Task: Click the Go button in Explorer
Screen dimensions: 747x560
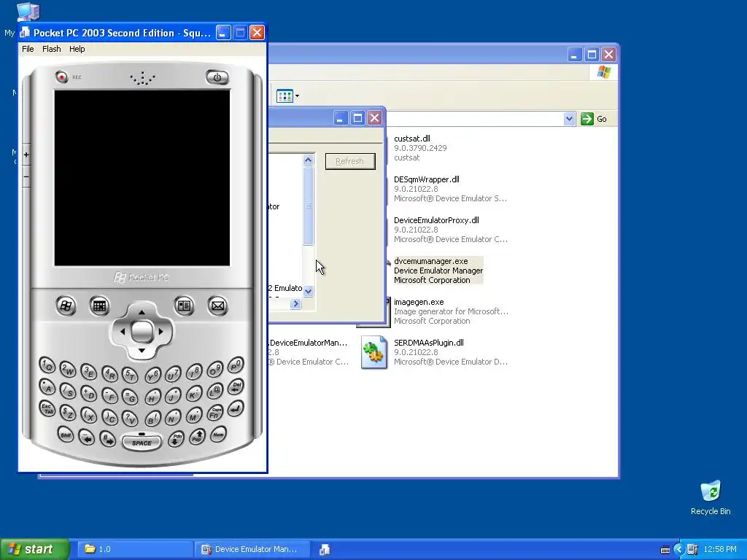Action: coord(594,119)
